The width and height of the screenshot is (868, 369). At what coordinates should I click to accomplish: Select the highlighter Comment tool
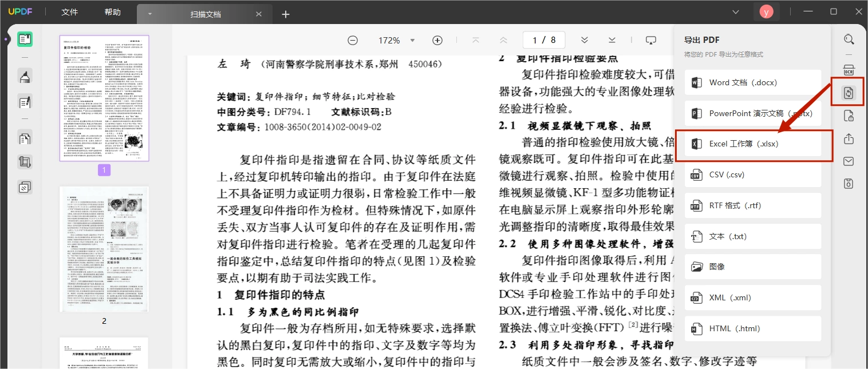click(25, 76)
